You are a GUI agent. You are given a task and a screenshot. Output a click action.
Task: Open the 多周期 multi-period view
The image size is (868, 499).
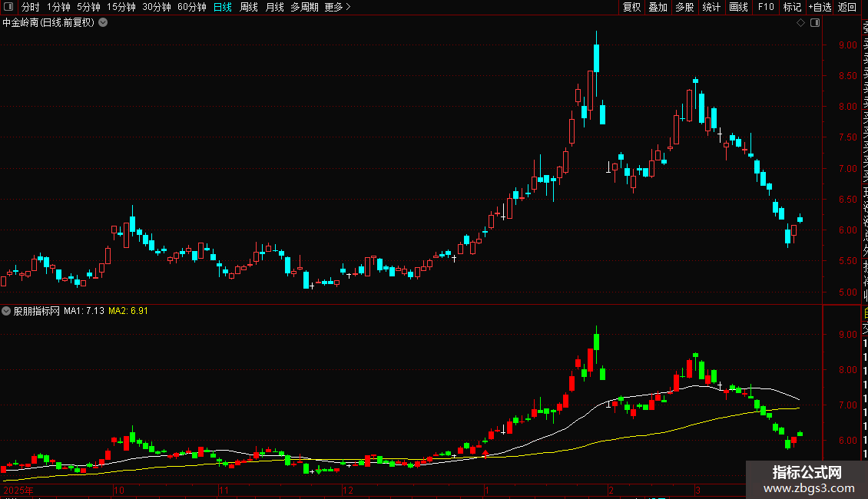tap(304, 7)
